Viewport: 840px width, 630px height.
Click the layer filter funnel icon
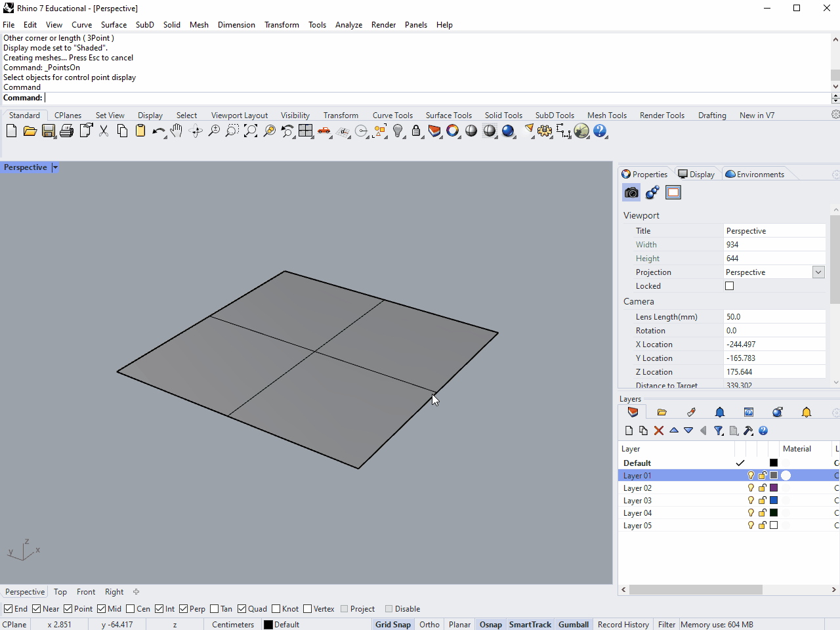pyautogui.click(x=719, y=430)
